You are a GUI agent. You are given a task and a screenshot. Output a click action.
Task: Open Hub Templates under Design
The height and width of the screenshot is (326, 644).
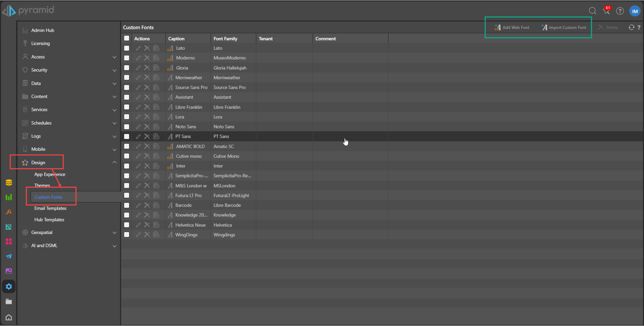[x=49, y=220]
